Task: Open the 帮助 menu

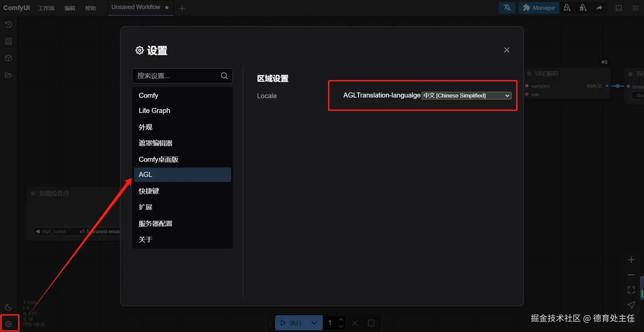Action: click(91, 8)
